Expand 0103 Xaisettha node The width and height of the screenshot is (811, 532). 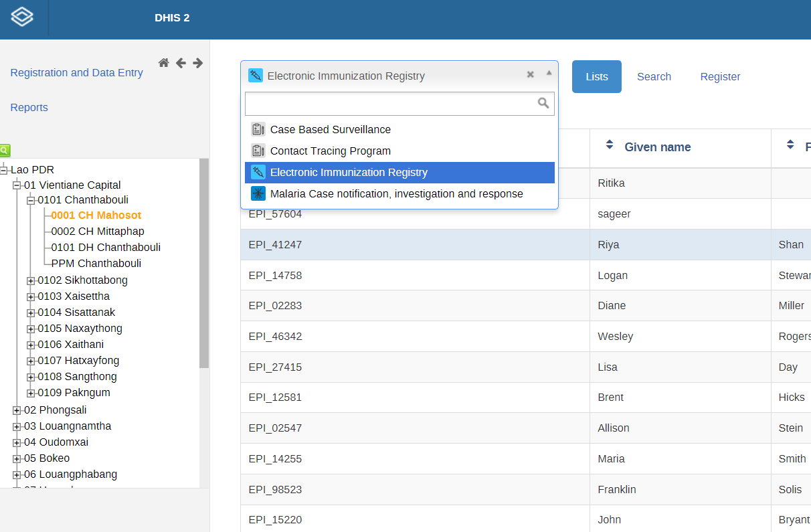[x=31, y=297]
